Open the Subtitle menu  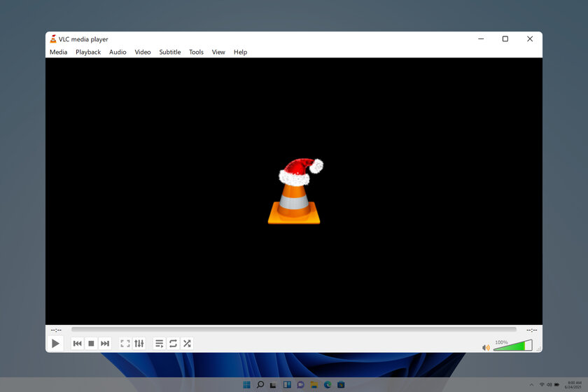click(x=170, y=52)
